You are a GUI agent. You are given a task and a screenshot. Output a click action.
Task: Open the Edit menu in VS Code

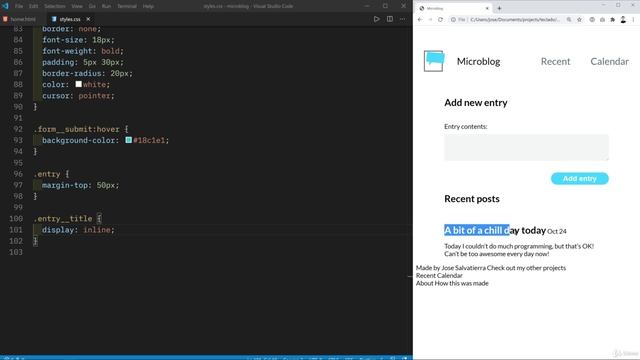33,6
